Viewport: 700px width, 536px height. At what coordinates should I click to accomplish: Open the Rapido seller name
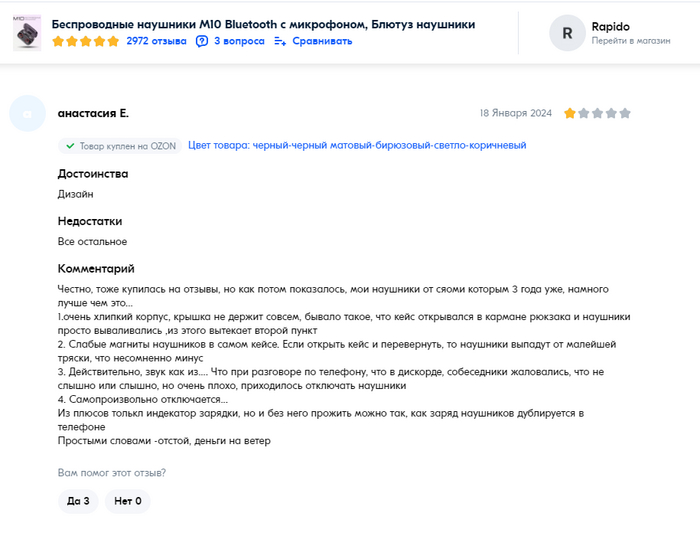[610, 26]
